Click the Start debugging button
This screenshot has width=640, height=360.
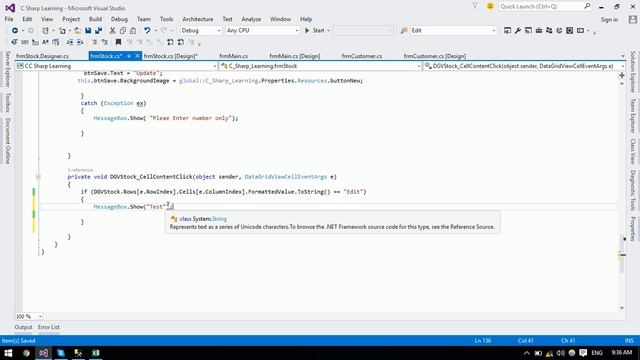pyautogui.click(x=314, y=31)
